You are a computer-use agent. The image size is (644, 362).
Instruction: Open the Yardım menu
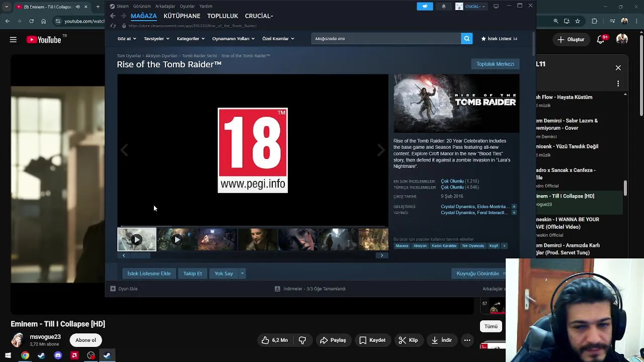coord(206,6)
